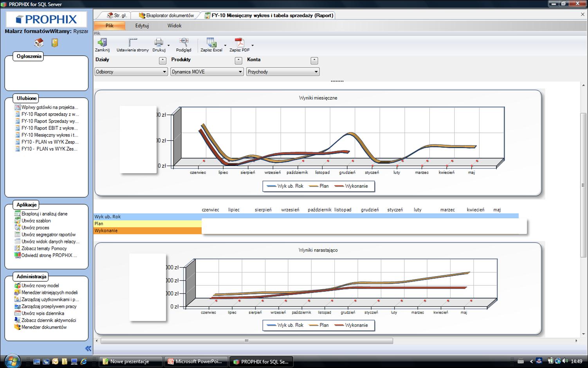Click icon beside Utwórz proces
The height and width of the screenshot is (368, 588).
[x=17, y=227]
